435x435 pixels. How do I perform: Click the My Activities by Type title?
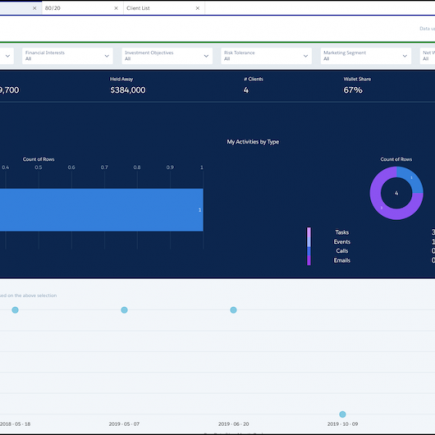(253, 142)
